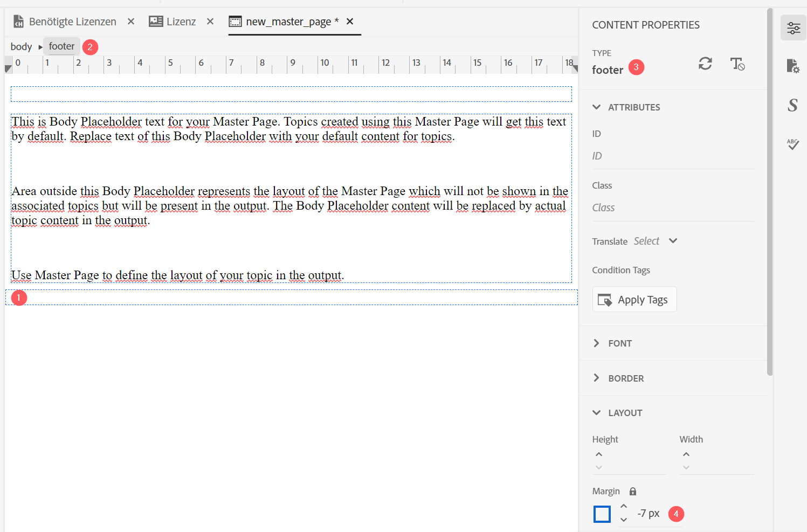Click the tab icon on Lizenz tab

(x=156, y=21)
